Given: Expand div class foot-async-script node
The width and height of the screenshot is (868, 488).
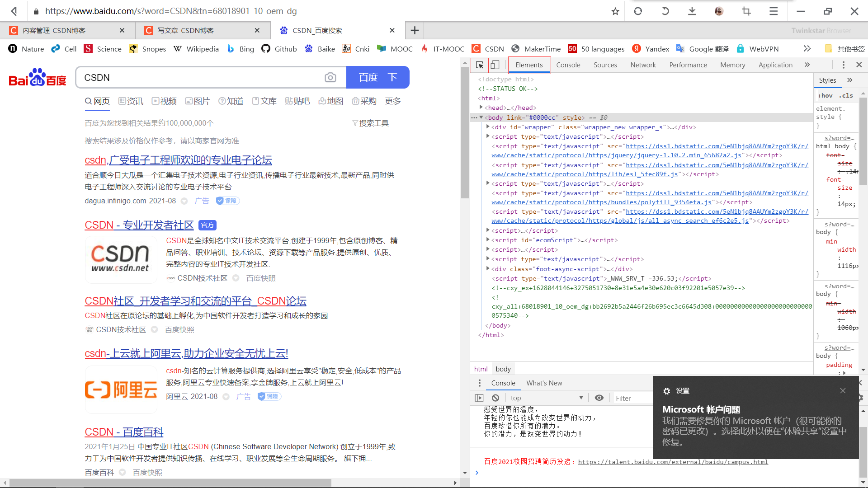Looking at the screenshot, I should (x=488, y=268).
